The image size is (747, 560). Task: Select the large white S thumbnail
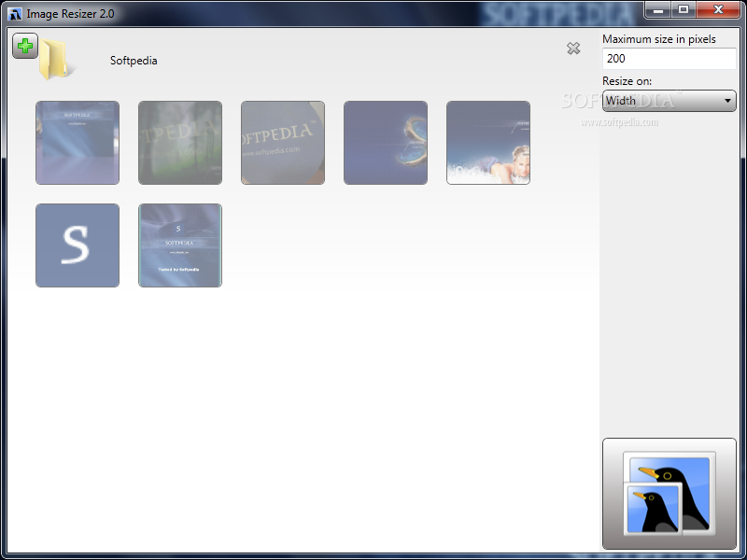(x=78, y=245)
